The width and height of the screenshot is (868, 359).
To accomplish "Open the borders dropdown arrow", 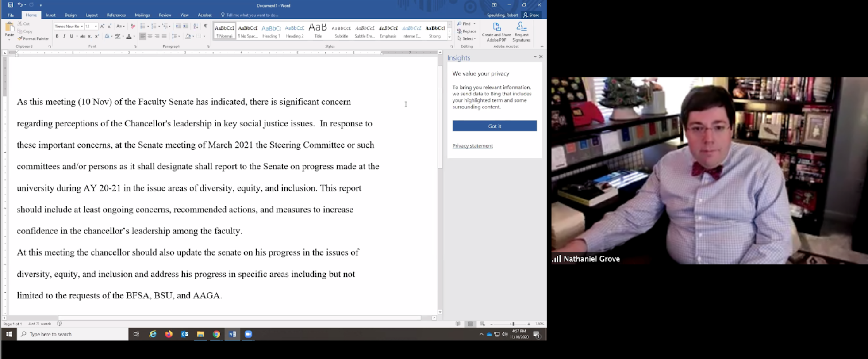I will [204, 36].
